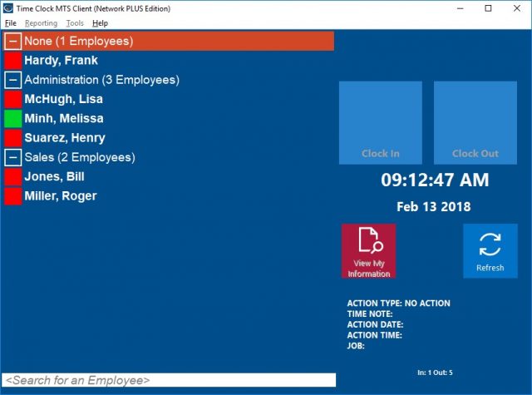Open the File menu
This screenshot has width=532, height=395.
[x=11, y=23]
